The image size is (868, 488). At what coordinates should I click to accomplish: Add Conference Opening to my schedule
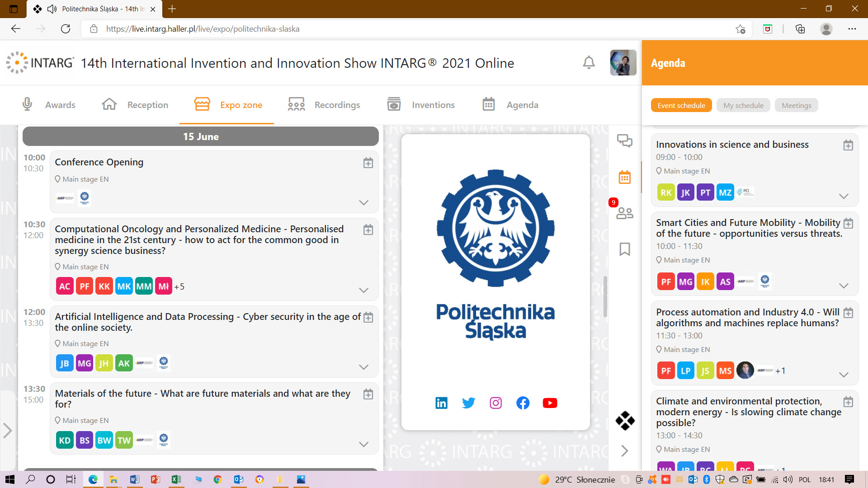point(368,163)
